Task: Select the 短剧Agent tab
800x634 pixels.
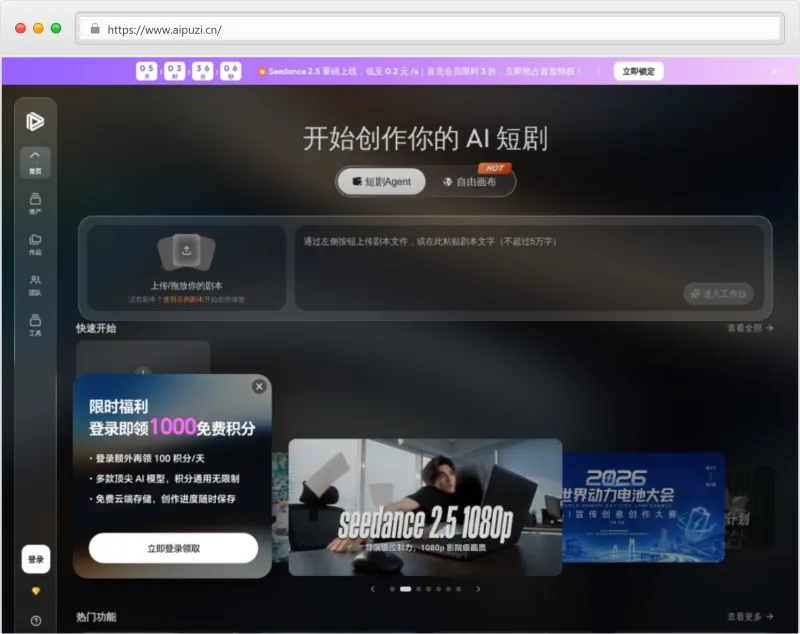Action: [382, 182]
